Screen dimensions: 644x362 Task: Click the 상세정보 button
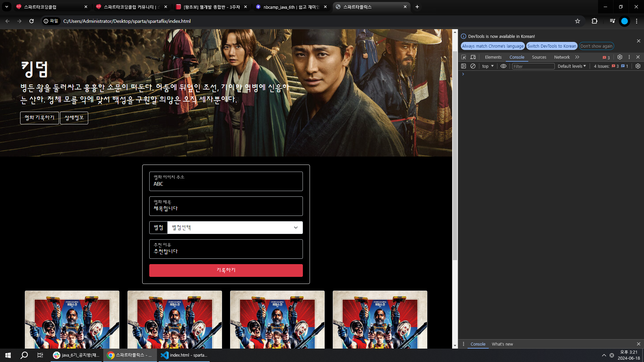(x=74, y=118)
